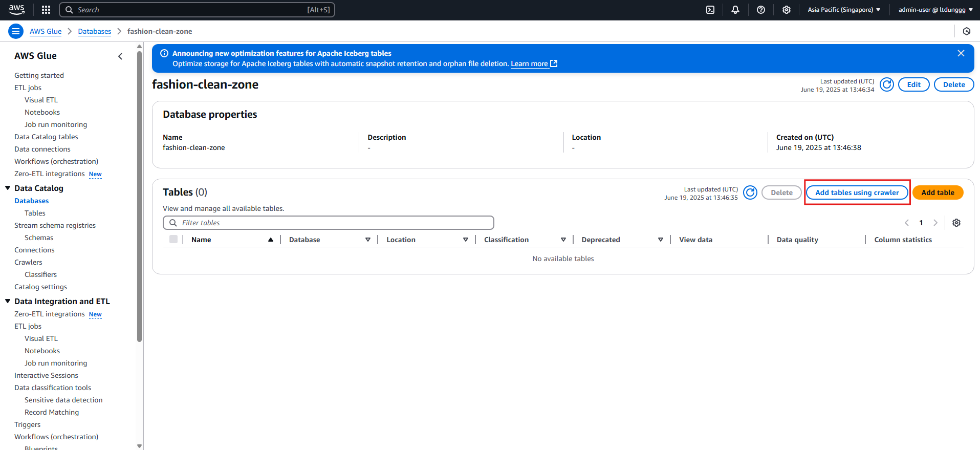980x450 pixels.
Task: Refresh the Tables list
Action: pyautogui.click(x=750, y=192)
